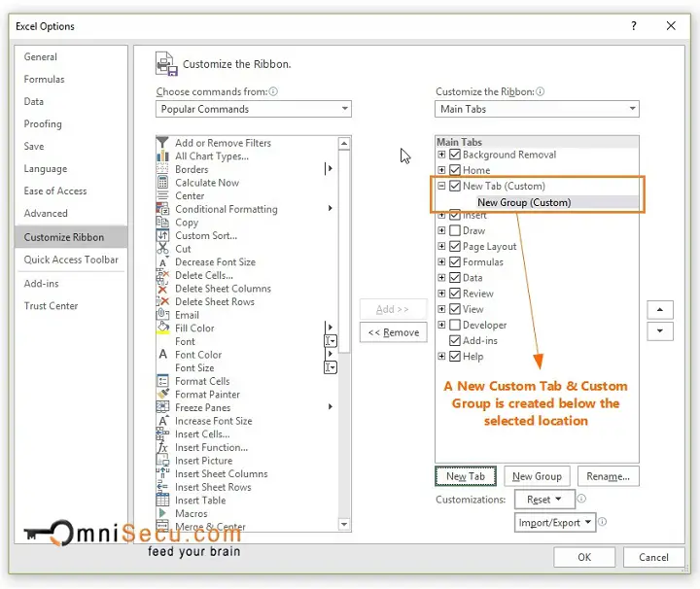This screenshot has height=589, width=700.
Task: Click the Center alignment icon
Action: tap(162, 196)
